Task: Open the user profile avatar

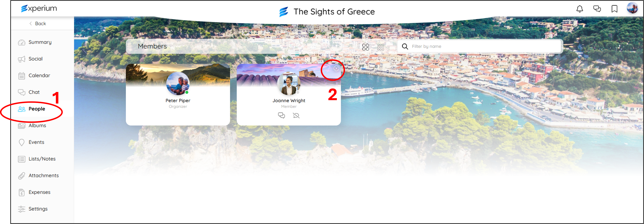Action: click(632, 8)
